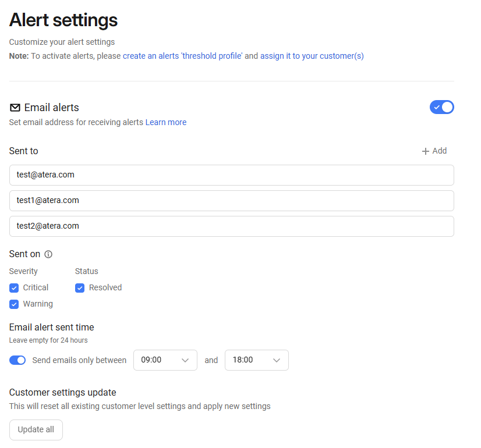This screenshot has width=481, height=448.
Task: Open the 18:00 end time dropdown
Action: pyautogui.click(x=257, y=360)
